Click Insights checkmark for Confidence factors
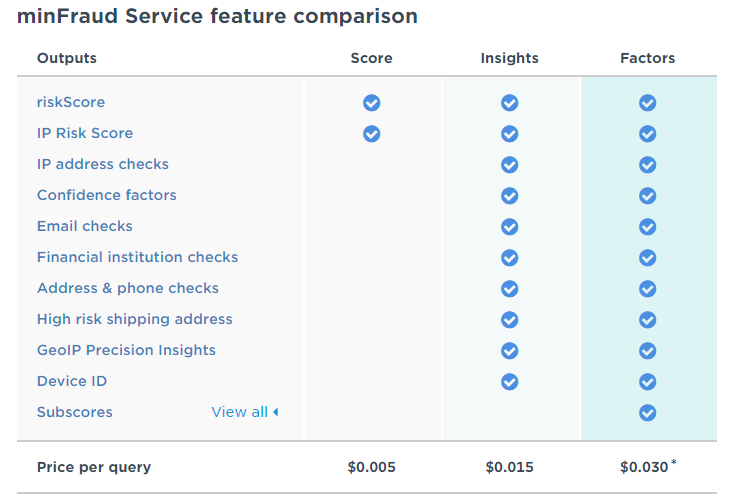 509,196
